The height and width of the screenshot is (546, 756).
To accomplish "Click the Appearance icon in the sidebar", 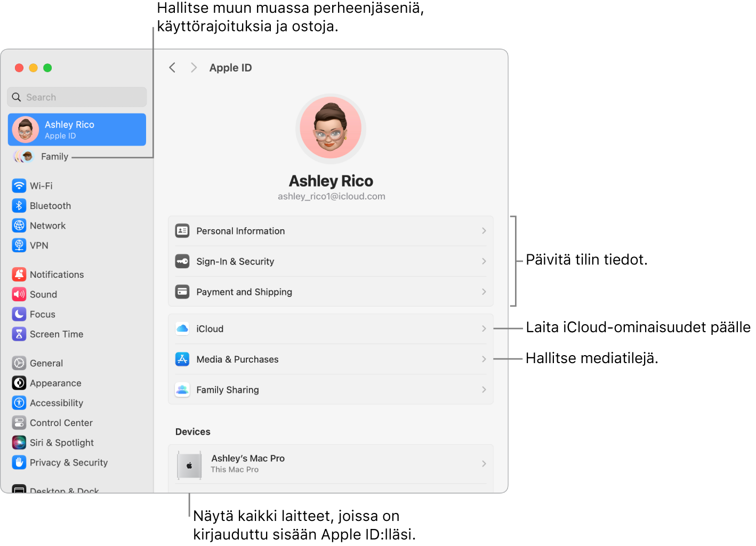I will tap(19, 383).
